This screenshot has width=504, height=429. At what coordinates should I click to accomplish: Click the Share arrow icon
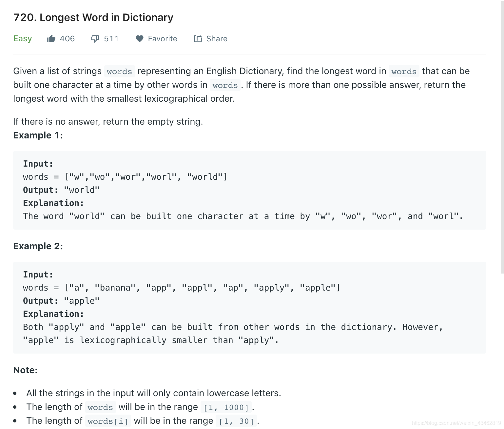pyautogui.click(x=198, y=39)
